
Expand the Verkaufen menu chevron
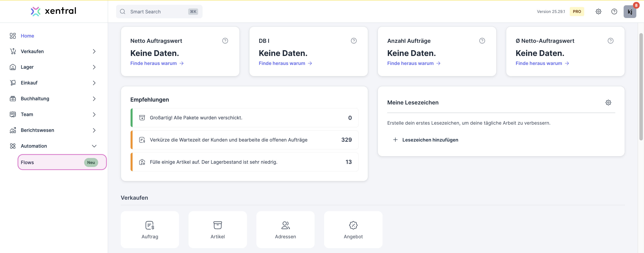pyautogui.click(x=94, y=51)
